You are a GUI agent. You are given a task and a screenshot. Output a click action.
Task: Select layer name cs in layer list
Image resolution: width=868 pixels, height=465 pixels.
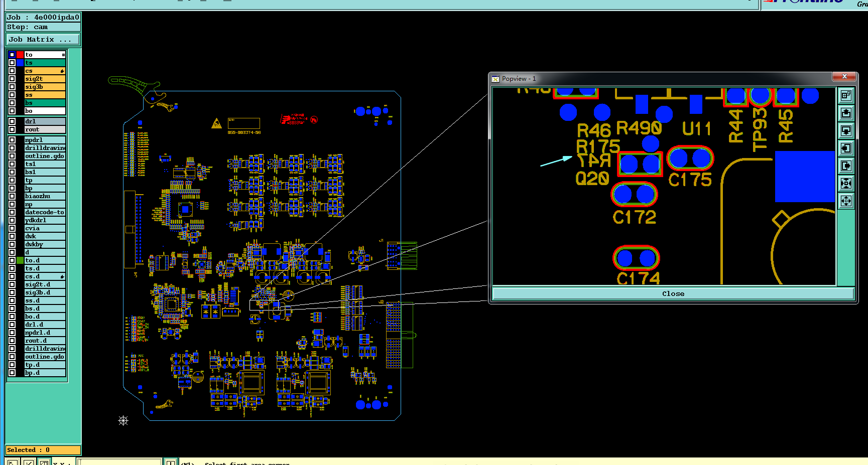click(45, 71)
